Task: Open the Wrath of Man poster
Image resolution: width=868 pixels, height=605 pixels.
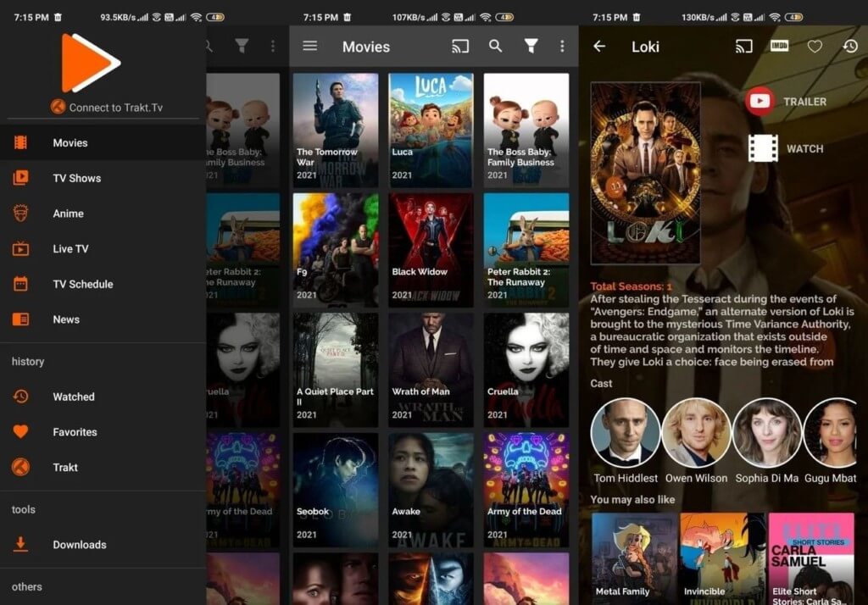Action: click(431, 369)
